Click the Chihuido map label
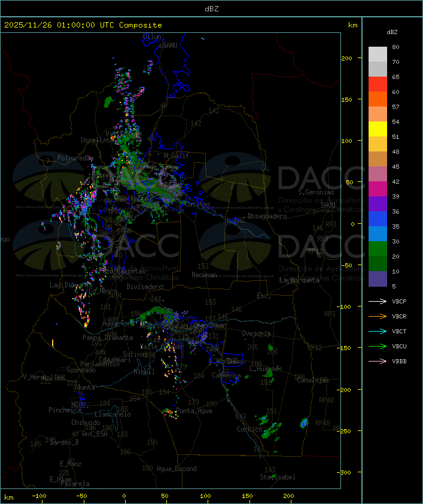The image size is (423, 504). tap(86, 423)
